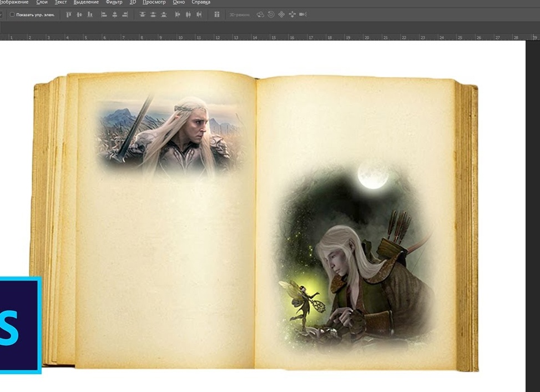
Task: Click the Align bottom edges icon
Action: (90, 14)
